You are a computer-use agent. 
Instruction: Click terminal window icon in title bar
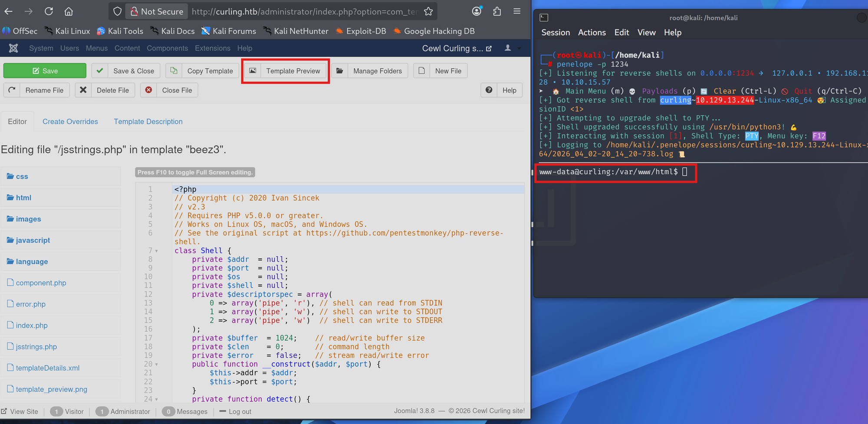click(544, 18)
